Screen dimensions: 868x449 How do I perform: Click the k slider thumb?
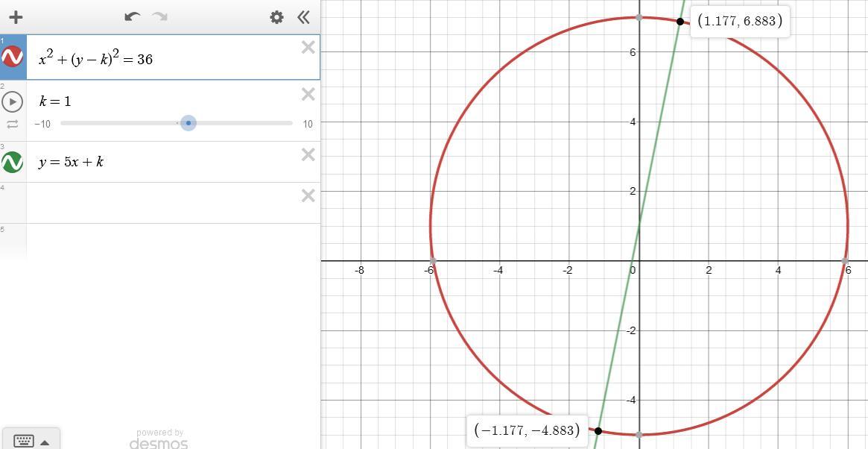pos(189,123)
